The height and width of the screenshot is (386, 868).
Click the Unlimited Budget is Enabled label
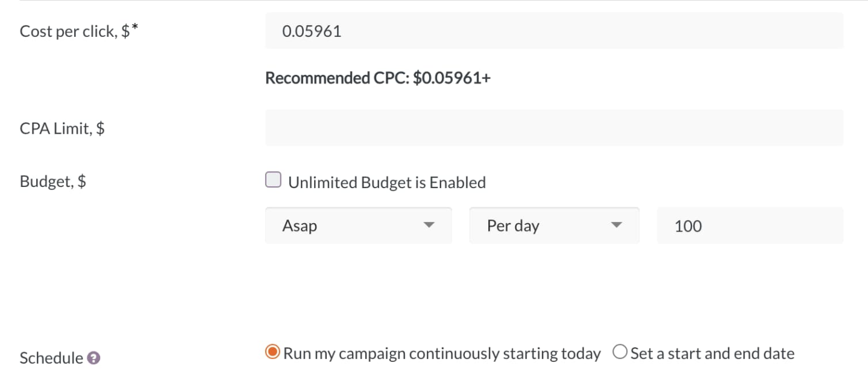click(x=387, y=182)
